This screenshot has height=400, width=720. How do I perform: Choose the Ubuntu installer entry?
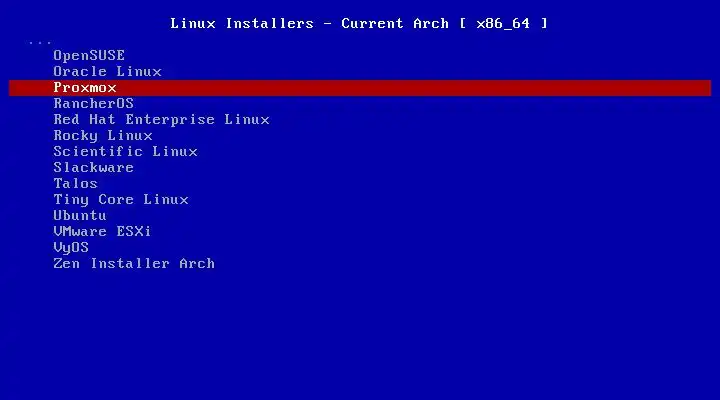pyautogui.click(x=80, y=216)
